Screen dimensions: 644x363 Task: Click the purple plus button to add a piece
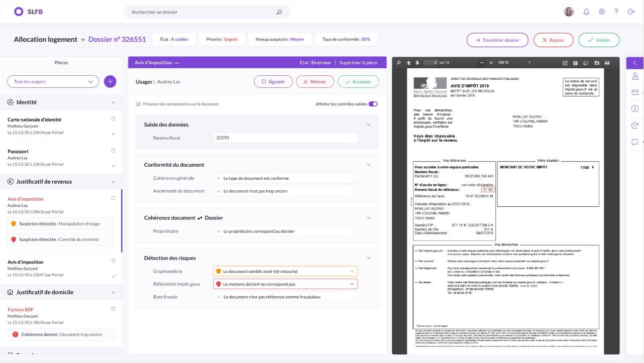(110, 81)
